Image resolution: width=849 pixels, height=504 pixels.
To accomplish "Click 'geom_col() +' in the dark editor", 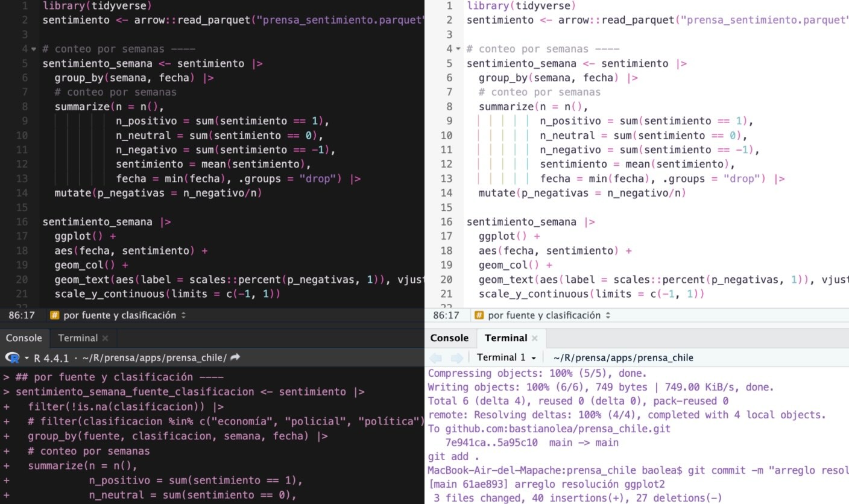I will point(92,265).
